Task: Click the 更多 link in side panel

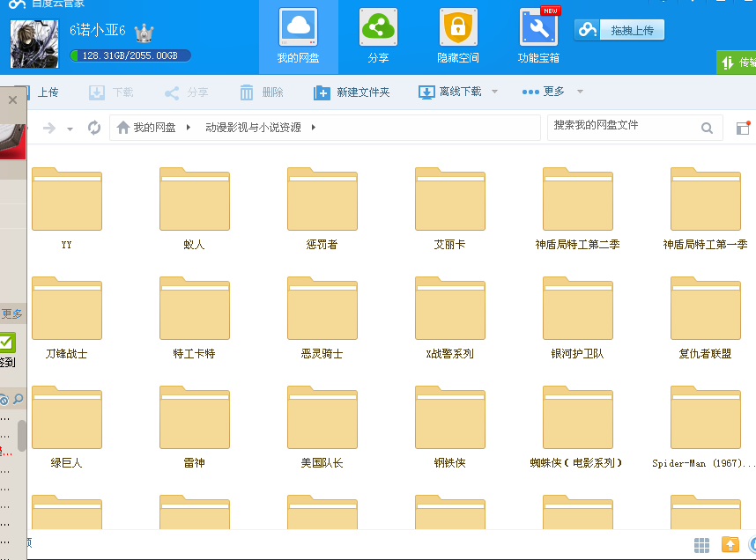Action: point(11,314)
